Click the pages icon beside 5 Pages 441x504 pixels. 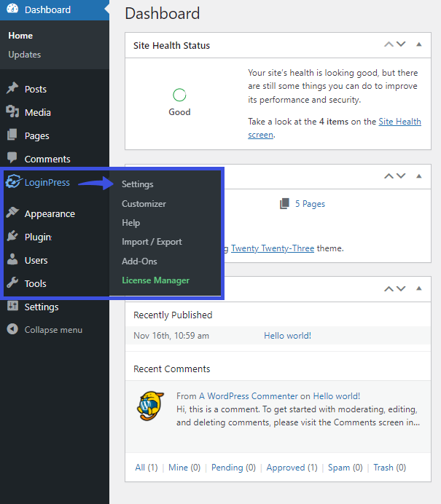coord(285,203)
